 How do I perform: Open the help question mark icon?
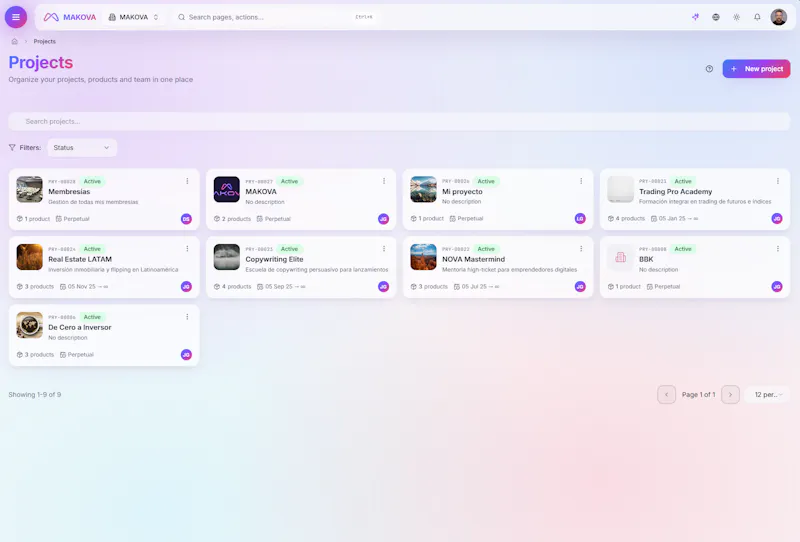tap(709, 69)
